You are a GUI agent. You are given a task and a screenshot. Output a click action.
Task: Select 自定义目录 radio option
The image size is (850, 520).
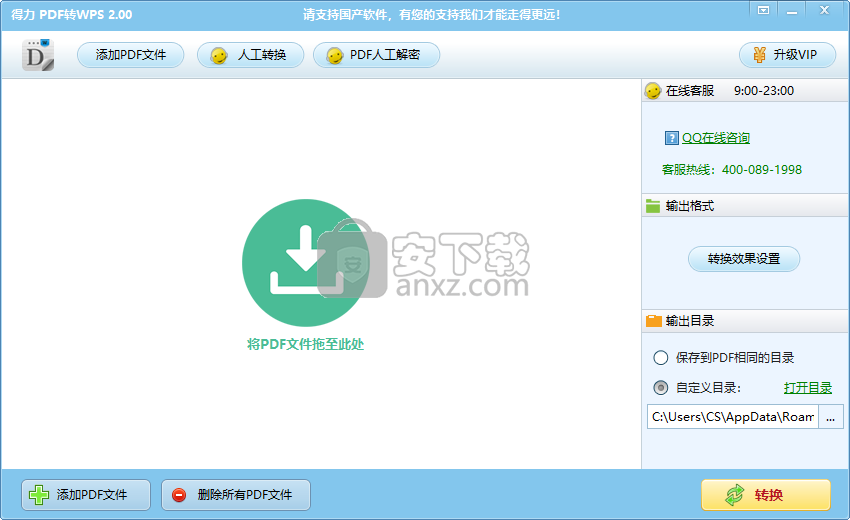pyautogui.click(x=660, y=388)
